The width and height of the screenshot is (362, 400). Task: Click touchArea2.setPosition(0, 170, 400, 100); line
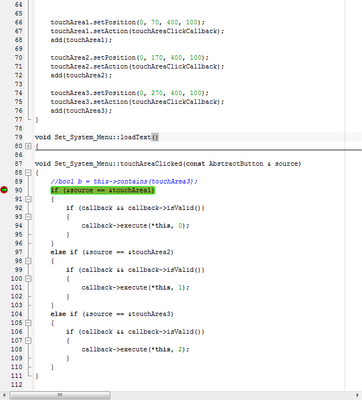130,58
